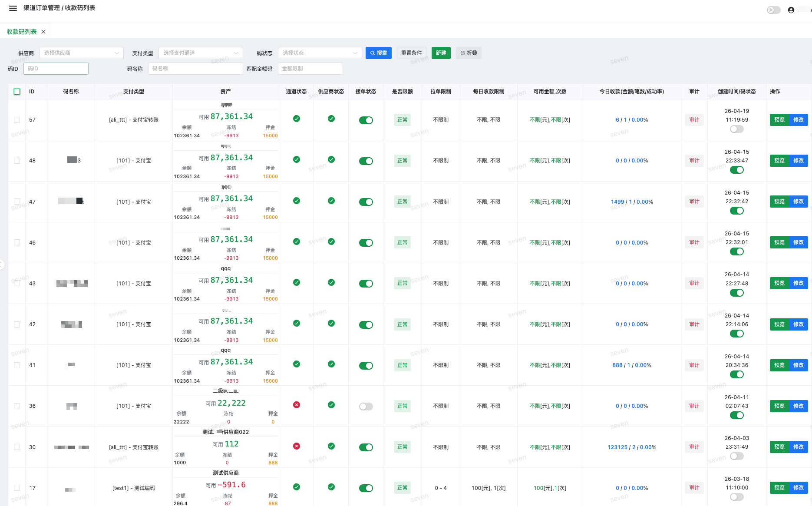The width and height of the screenshot is (812, 506).
Task: Click the red channel status icon in row 36
Action: (297, 405)
